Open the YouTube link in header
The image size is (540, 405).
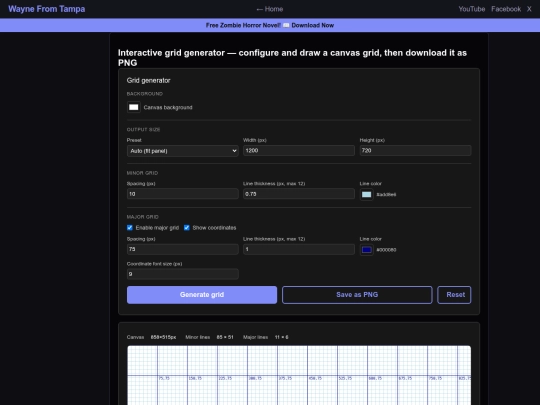pos(471,9)
